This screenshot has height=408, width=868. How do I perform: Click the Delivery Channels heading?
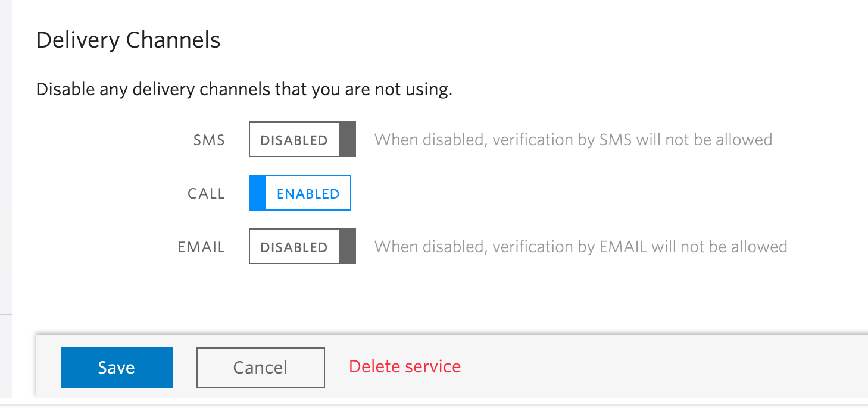click(128, 40)
